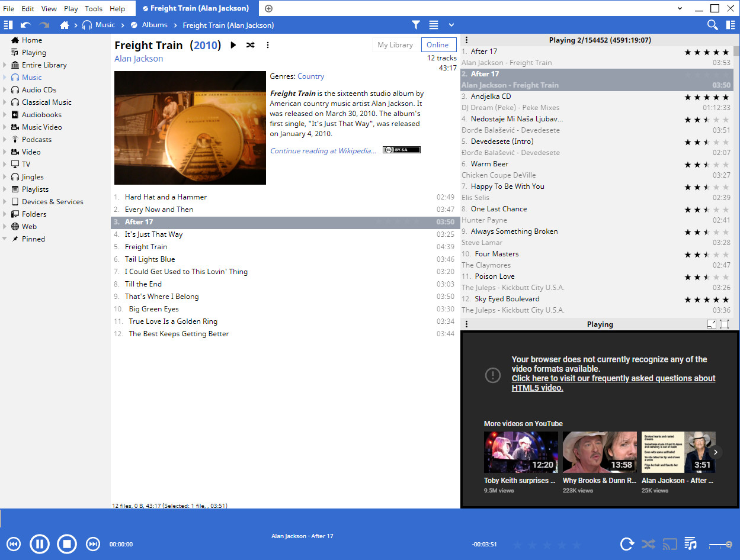This screenshot has width=740, height=560.
Task: Expand the Playlists tree node
Action: coord(5,189)
